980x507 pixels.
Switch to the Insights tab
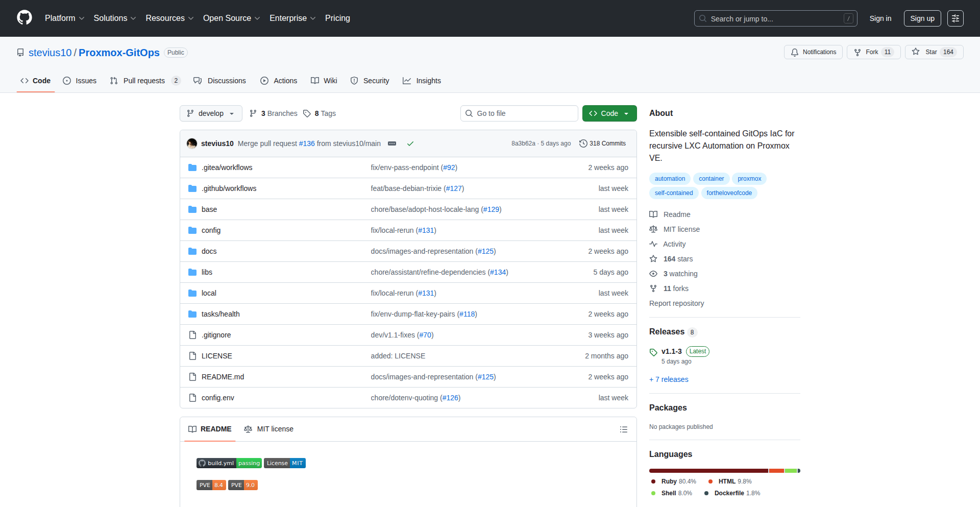422,81
